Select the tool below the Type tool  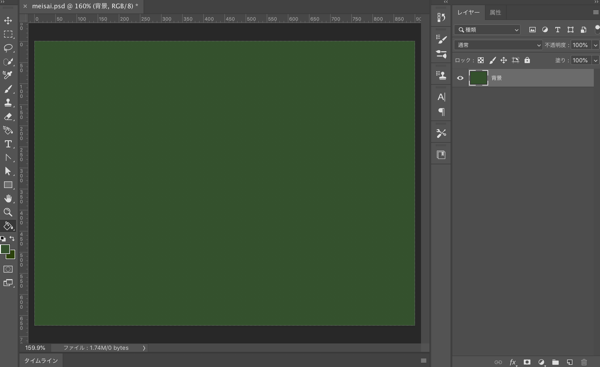(8, 158)
